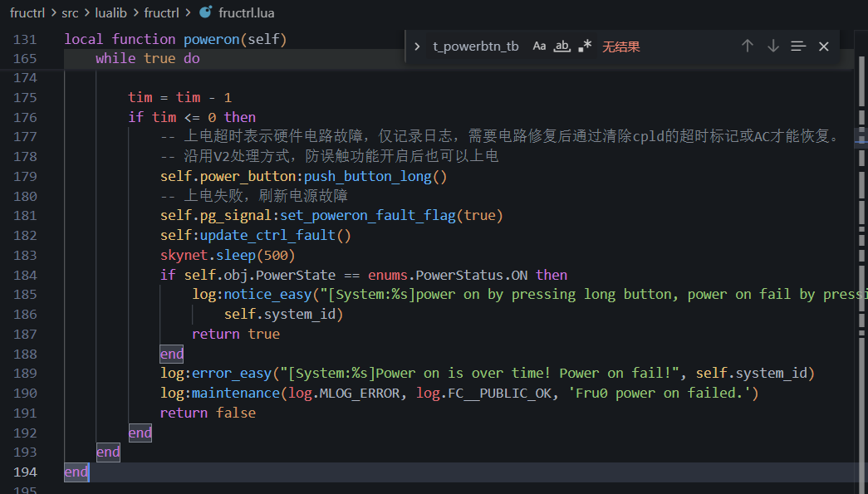Toggle Match Case in the find widget
868x494 pixels.
[x=539, y=46]
